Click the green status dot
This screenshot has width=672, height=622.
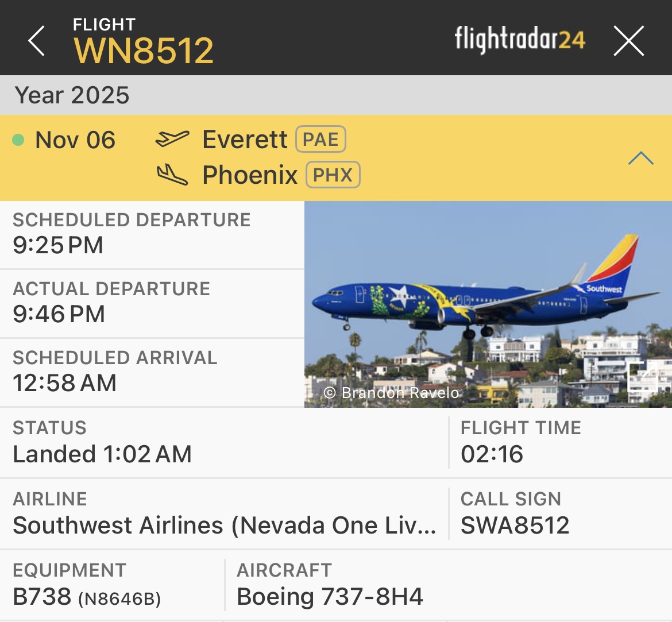pyautogui.click(x=18, y=140)
